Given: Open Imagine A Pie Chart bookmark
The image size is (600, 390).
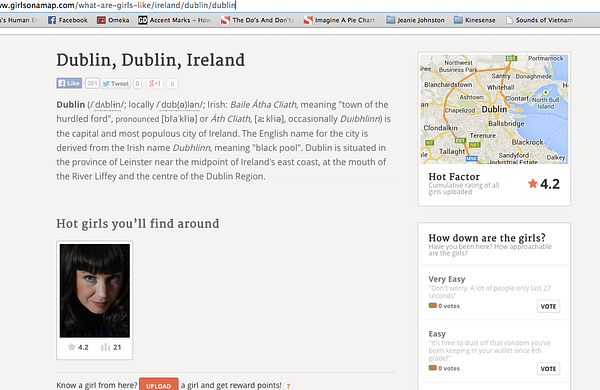Looking at the screenshot, I should pyautogui.click(x=340, y=20).
